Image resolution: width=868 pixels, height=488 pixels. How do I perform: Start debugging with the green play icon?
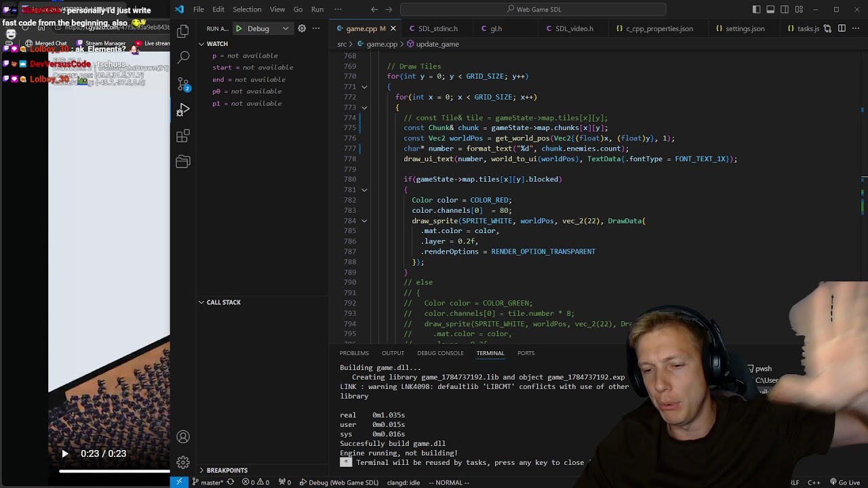coord(239,28)
